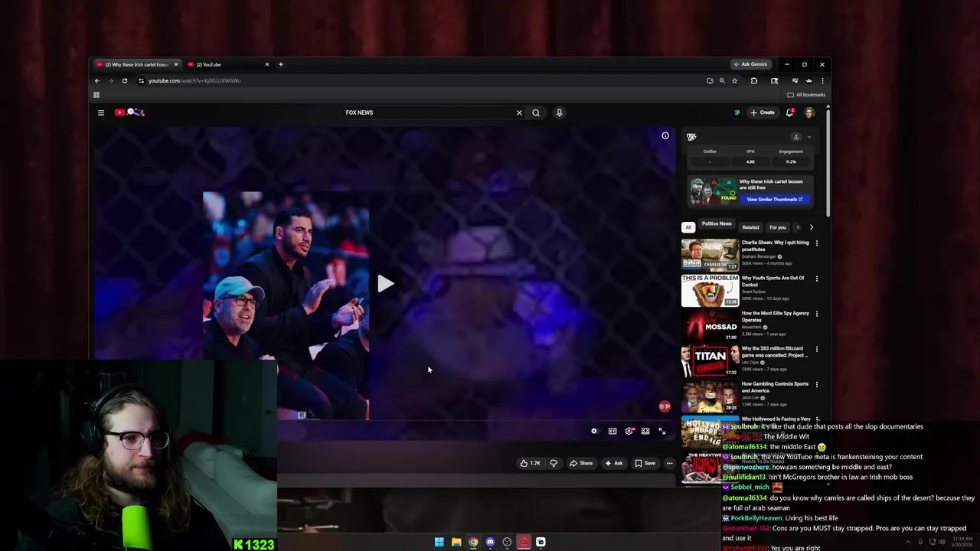Click the page zoom icon in address bar
This screenshot has width=980, height=551.
tap(722, 80)
